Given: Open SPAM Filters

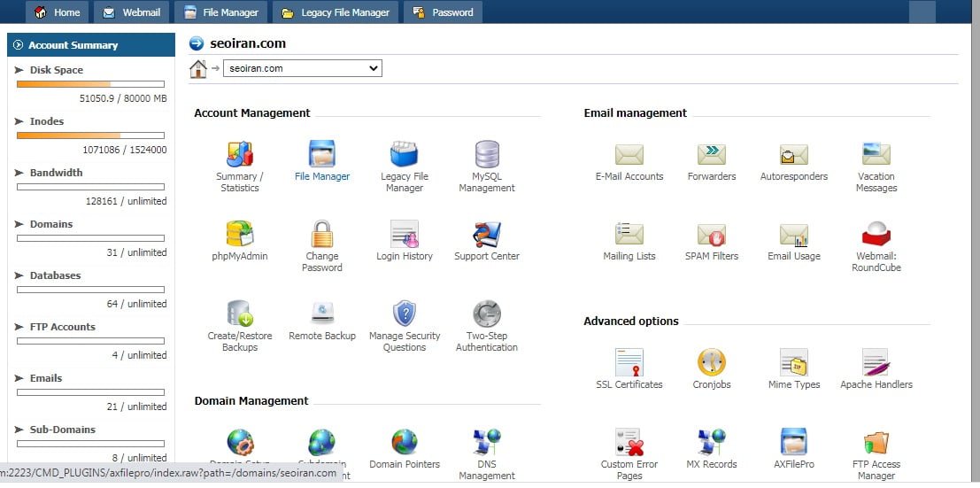Looking at the screenshot, I should click(x=712, y=233).
